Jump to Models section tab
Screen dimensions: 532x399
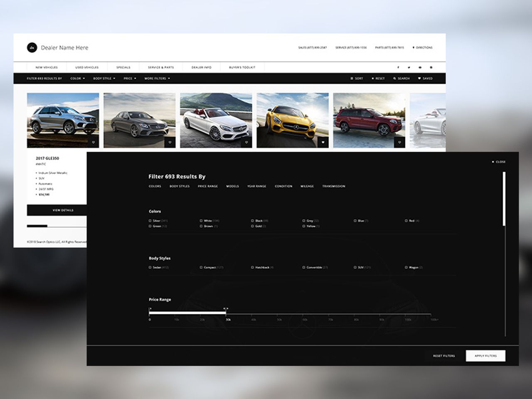click(232, 186)
